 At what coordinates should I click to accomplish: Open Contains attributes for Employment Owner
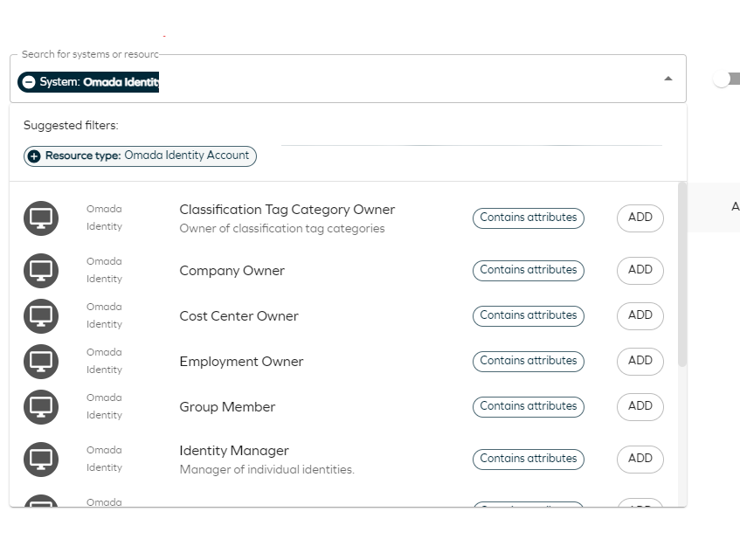click(528, 362)
